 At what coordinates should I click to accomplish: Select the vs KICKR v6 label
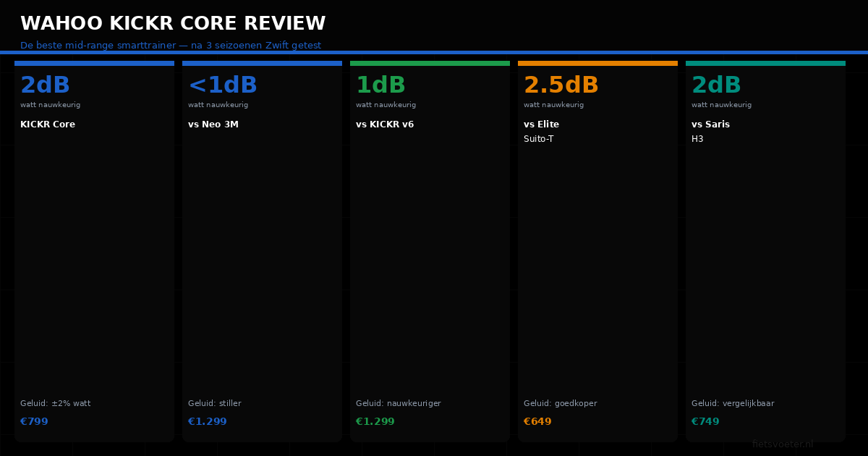tap(385, 124)
